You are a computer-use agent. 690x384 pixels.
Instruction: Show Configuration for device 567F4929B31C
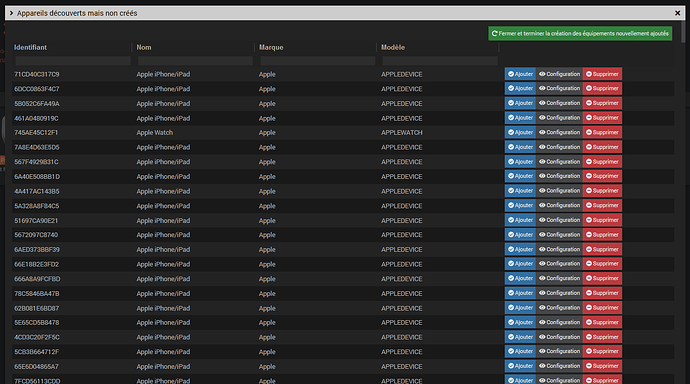pyautogui.click(x=559, y=161)
